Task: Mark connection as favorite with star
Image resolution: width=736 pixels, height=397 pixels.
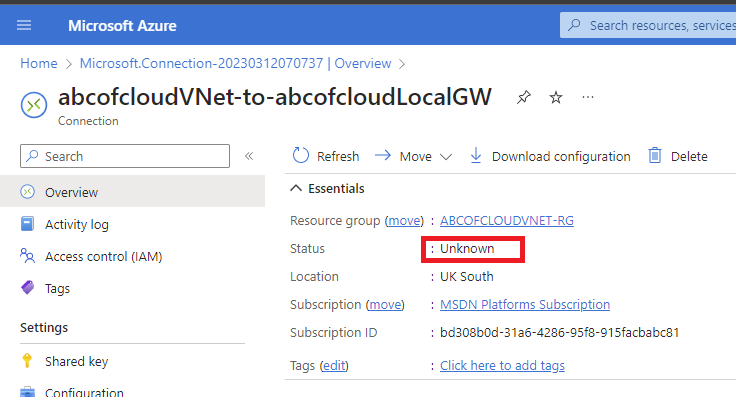Action: click(556, 98)
